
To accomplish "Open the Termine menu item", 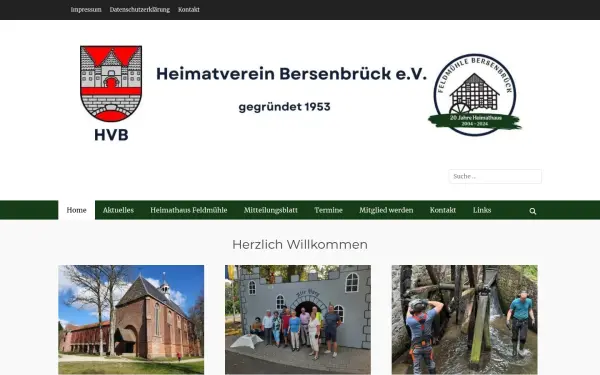I will 328,210.
